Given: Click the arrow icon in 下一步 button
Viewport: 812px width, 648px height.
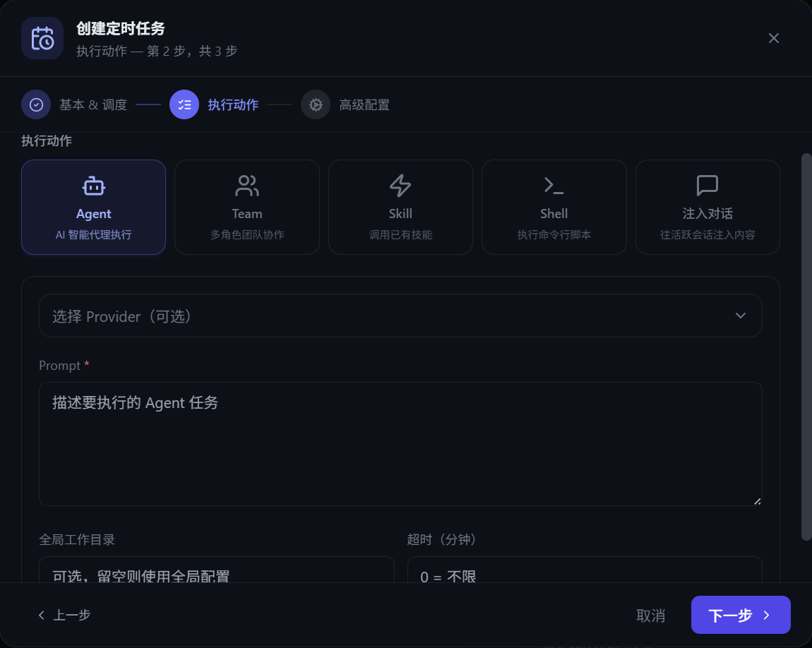Looking at the screenshot, I should pos(767,615).
